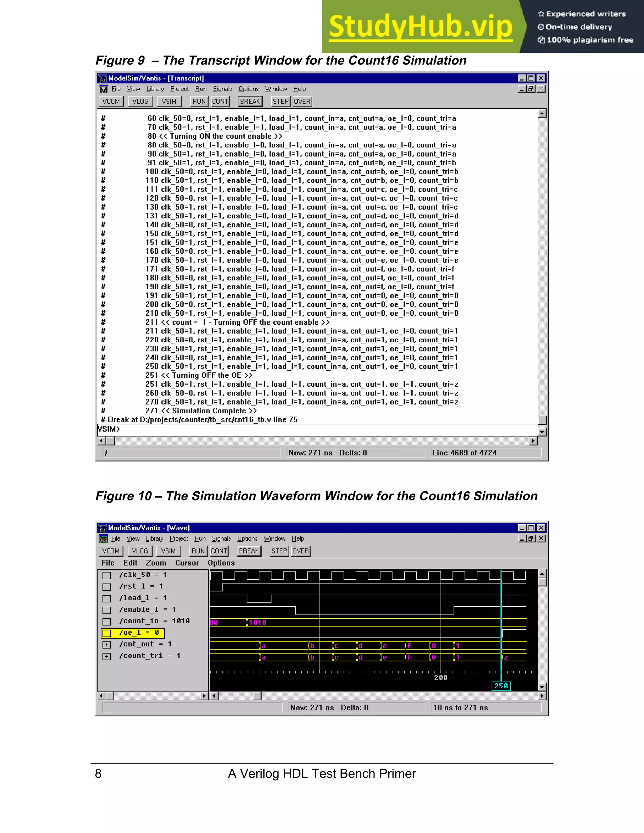Image resolution: width=644 pixels, height=833 pixels.
Task: Click STEP button in Transcript window
Action: pos(280,102)
